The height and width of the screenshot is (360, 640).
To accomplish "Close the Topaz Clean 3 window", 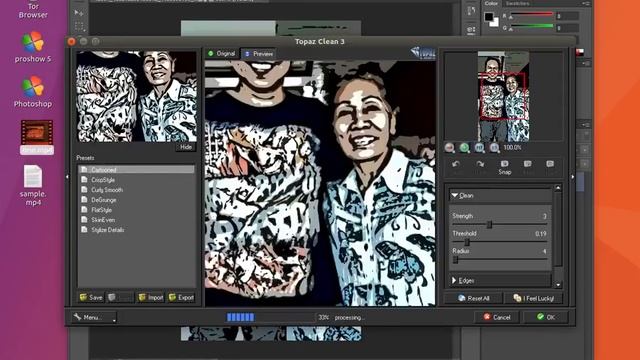I will (72, 41).
